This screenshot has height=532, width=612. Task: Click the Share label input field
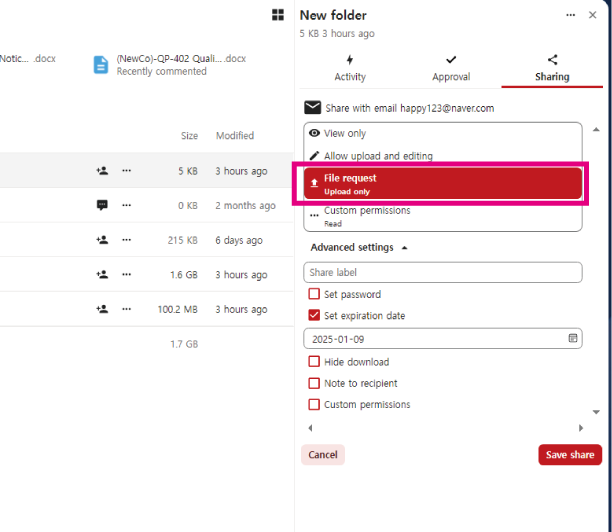[x=442, y=272]
